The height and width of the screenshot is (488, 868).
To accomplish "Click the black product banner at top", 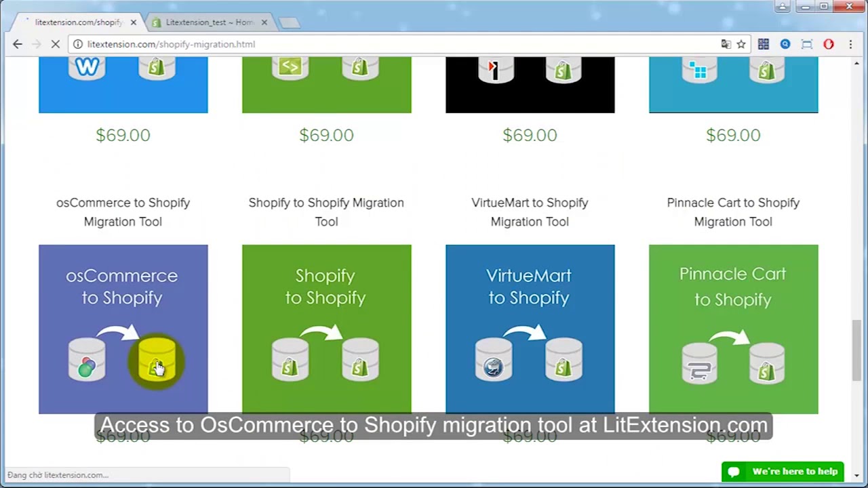I will tap(530, 85).
